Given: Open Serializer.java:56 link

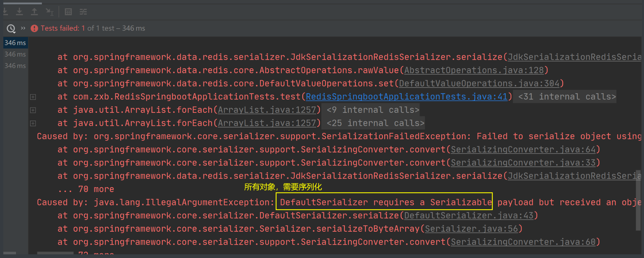Looking at the screenshot, I should click(472, 229).
